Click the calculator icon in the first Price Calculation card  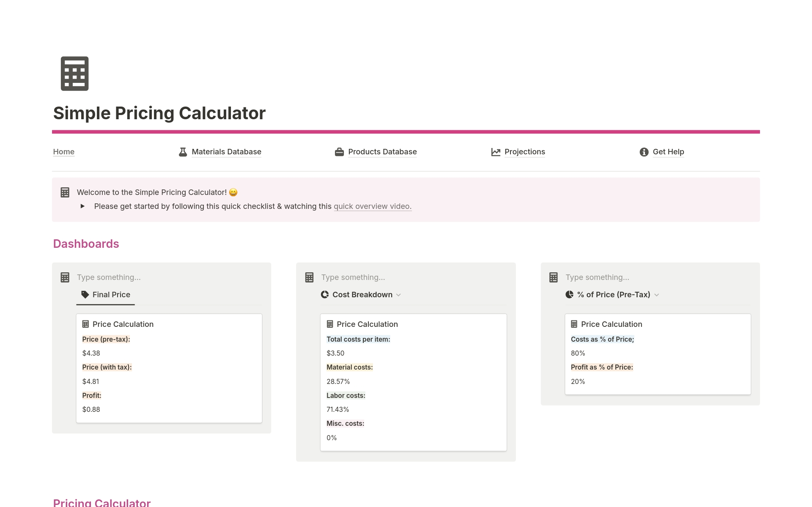tap(86, 324)
